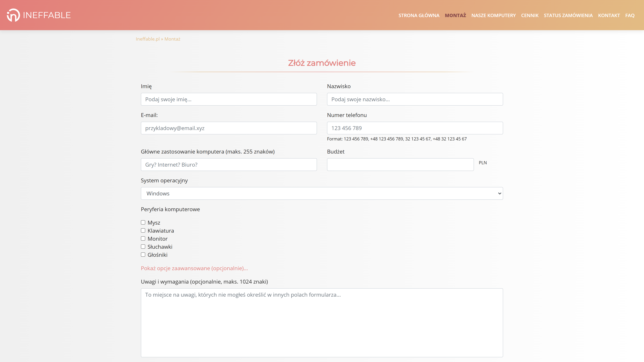Focus the Numer telefonu field
The height and width of the screenshot is (362, 644).
(415, 128)
